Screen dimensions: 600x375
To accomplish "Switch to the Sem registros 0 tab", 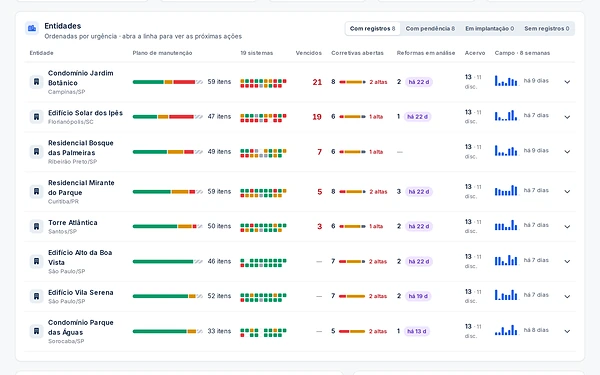I will (x=546, y=29).
